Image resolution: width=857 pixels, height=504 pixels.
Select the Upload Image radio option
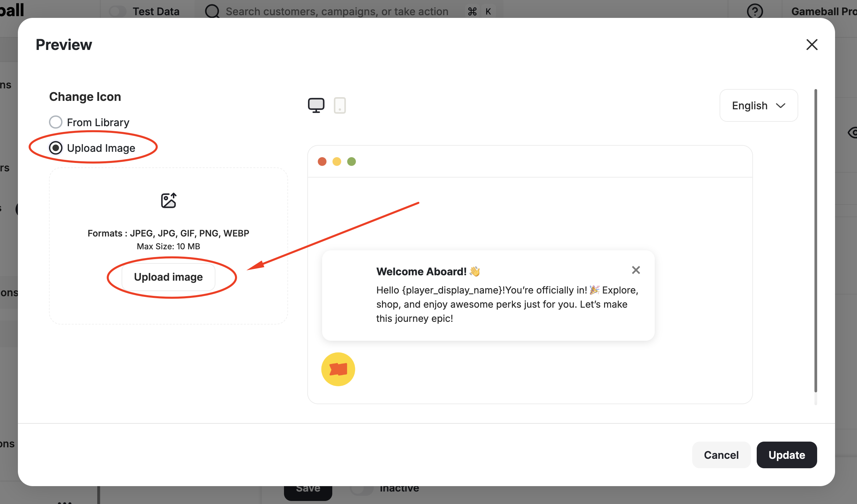click(55, 147)
